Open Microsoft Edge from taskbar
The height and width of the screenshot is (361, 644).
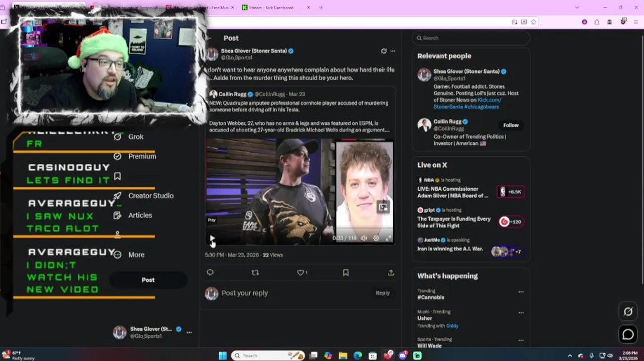pos(358,355)
